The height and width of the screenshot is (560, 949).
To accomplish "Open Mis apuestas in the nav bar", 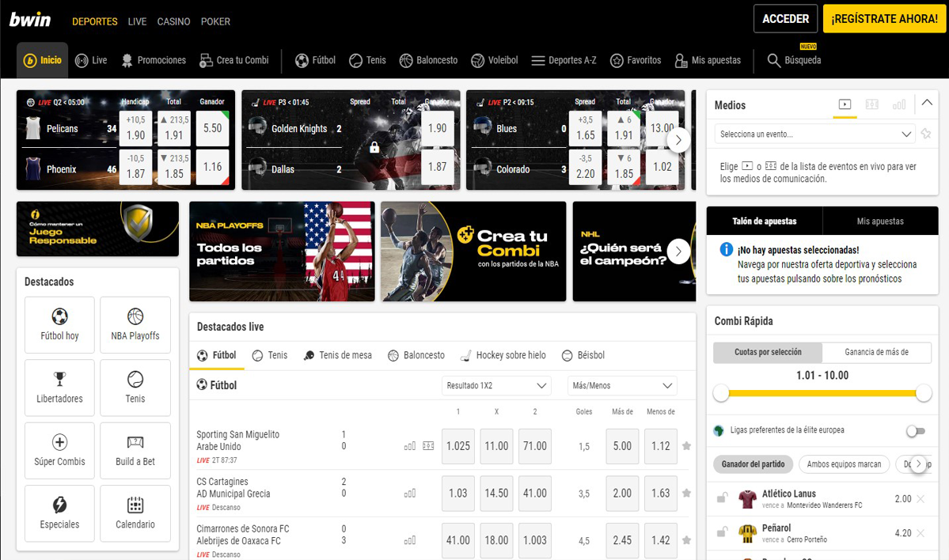I will (x=708, y=60).
